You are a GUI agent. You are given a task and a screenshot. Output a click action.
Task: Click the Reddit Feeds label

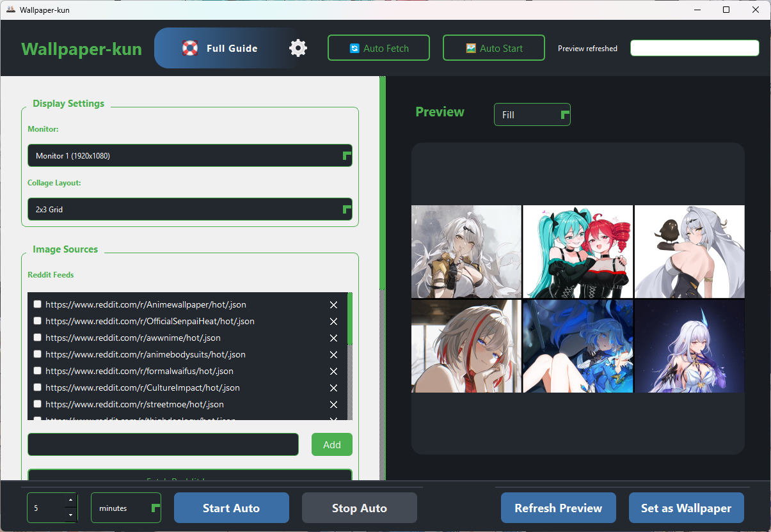(51, 275)
